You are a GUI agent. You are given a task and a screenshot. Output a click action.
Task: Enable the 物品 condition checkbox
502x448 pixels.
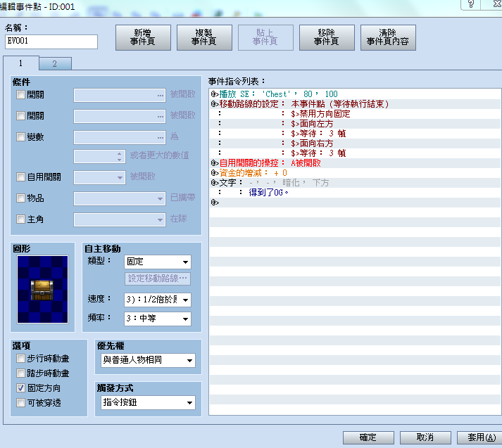pos(20,198)
